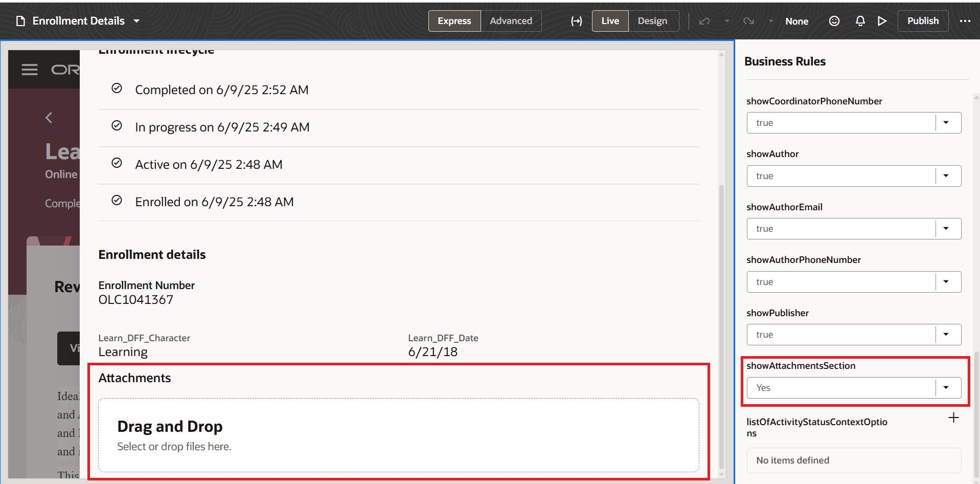Open the feedback smiley icon
The width and height of the screenshot is (980, 484).
coord(834,21)
